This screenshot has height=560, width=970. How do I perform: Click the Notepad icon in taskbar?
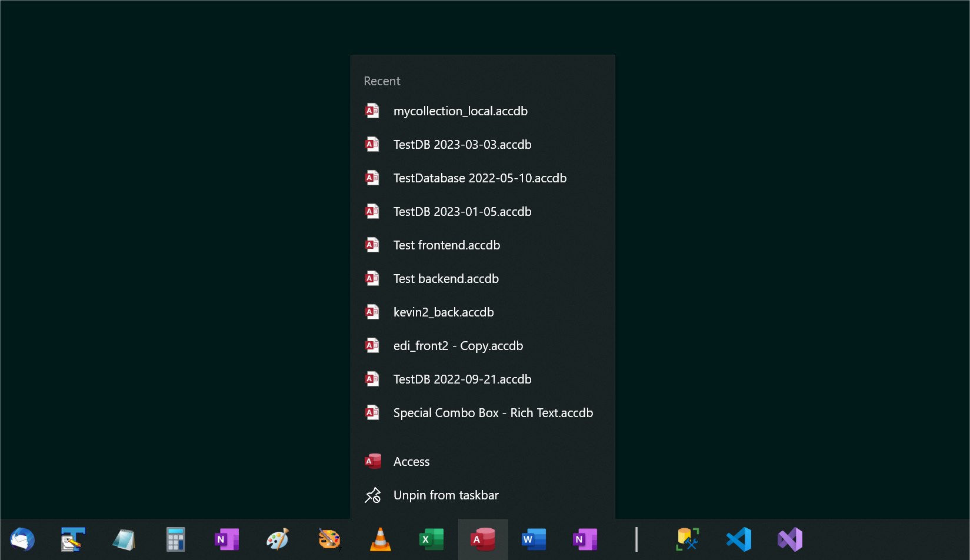pos(124,539)
